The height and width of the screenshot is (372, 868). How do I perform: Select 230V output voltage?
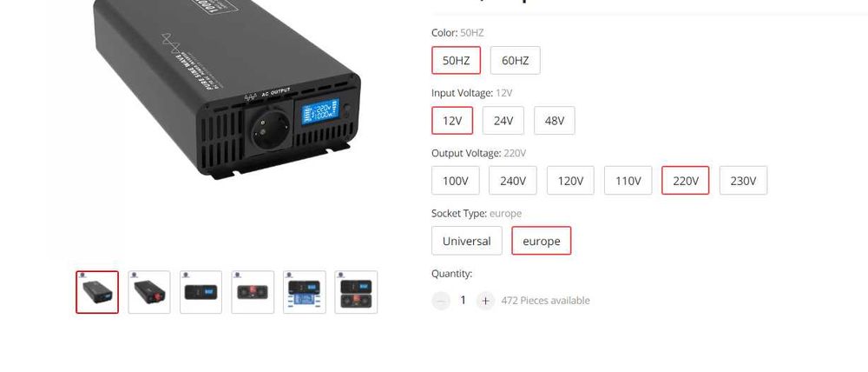pos(743,180)
